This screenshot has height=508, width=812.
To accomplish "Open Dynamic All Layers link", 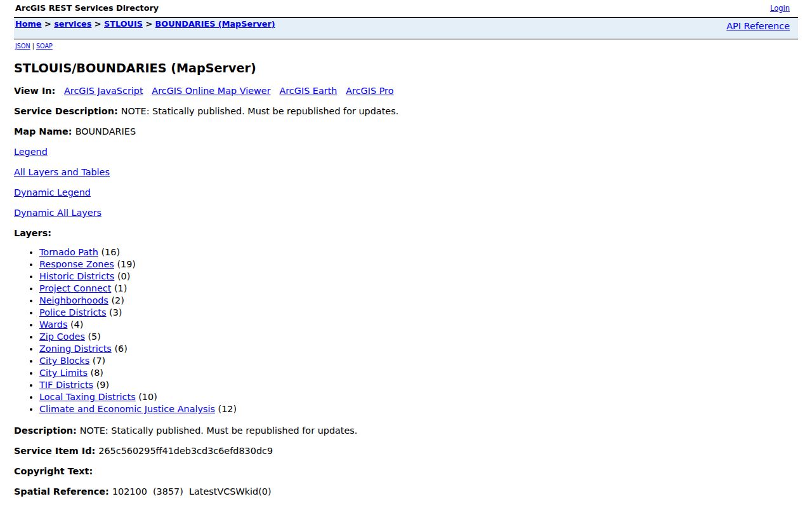I will [x=58, y=213].
